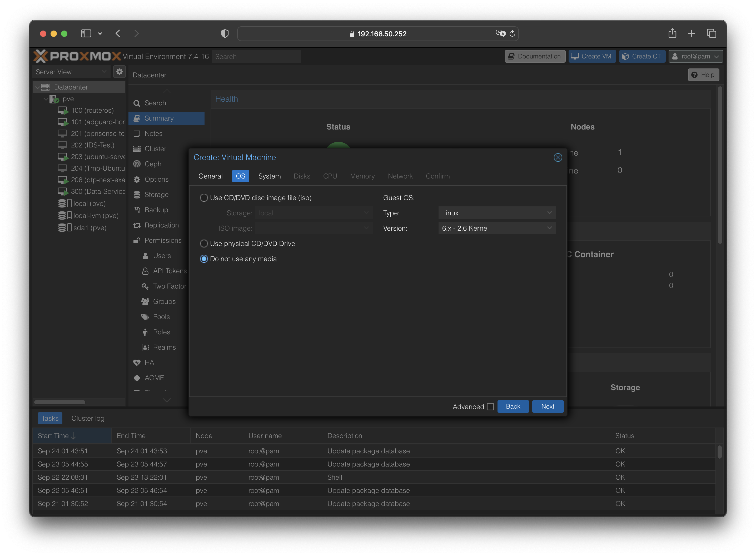Close the Create Virtual Machine dialog
The width and height of the screenshot is (756, 556).
(558, 157)
